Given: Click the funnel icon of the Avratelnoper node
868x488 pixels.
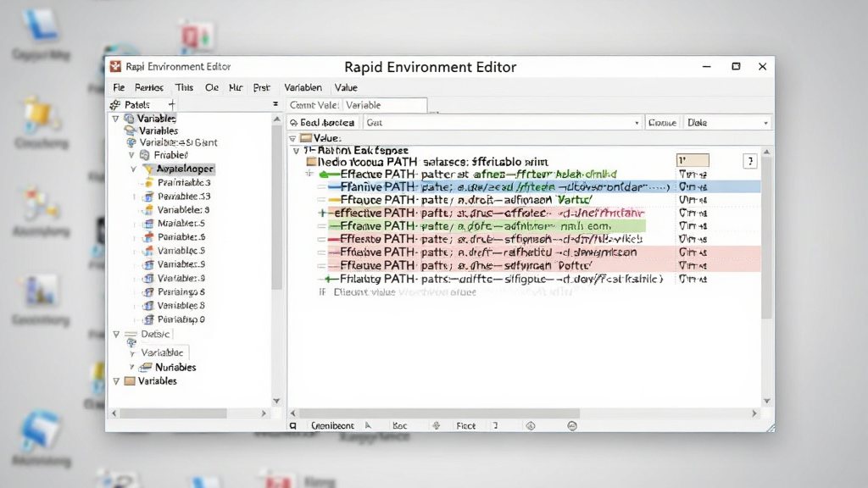Looking at the screenshot, I should [147, 169].
